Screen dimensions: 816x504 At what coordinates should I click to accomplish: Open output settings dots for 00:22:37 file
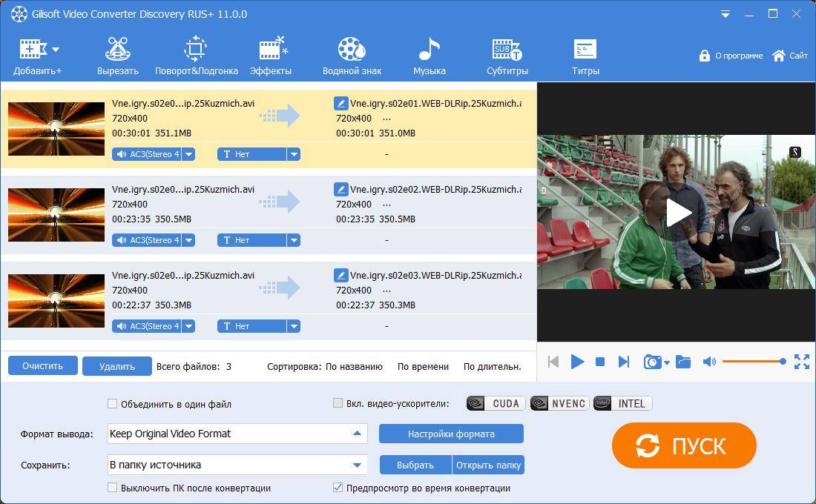pos(386,291)
